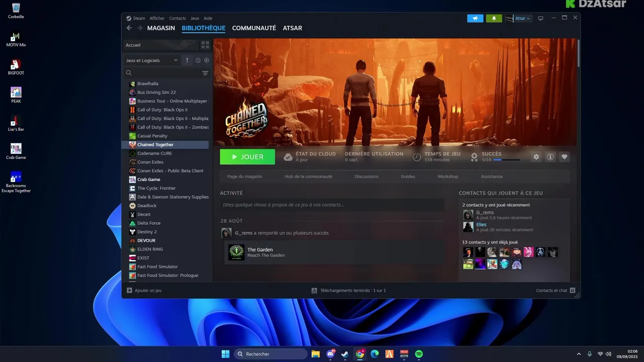Screen dimensions: 644x362
Task: Show game info icon
Action: (550, 157)
